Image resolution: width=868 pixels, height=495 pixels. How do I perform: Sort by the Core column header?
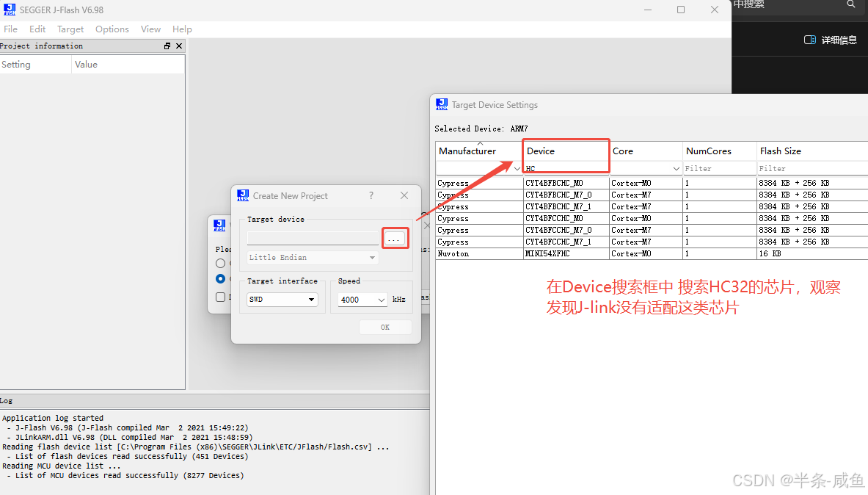click(646, 151)
